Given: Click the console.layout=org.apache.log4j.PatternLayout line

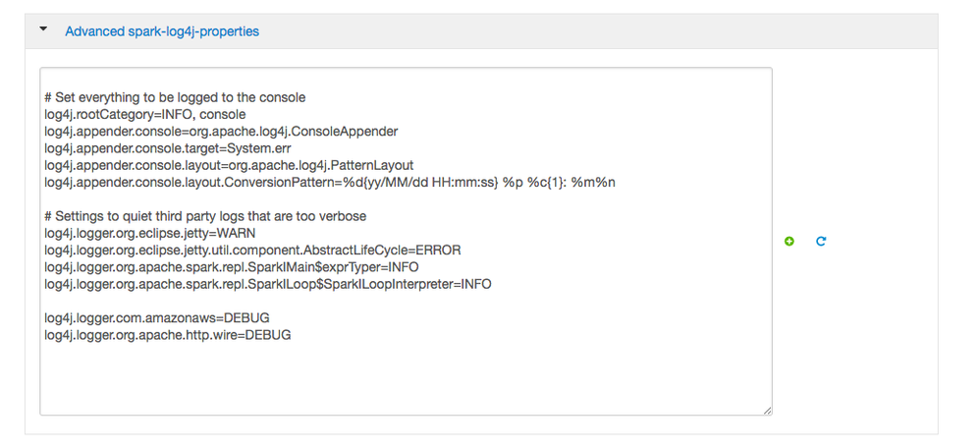Looking at the screenshot, I should click(229, 165).
